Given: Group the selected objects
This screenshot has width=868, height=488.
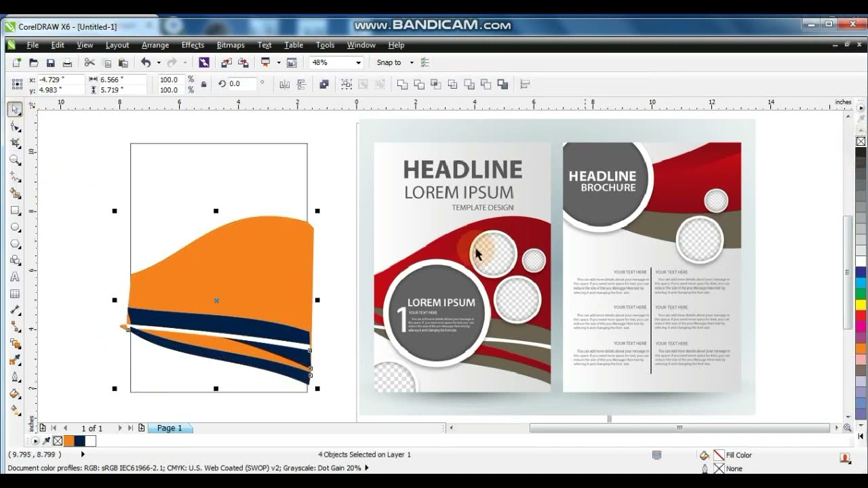Looking at the screenshot, I should 347,85.
